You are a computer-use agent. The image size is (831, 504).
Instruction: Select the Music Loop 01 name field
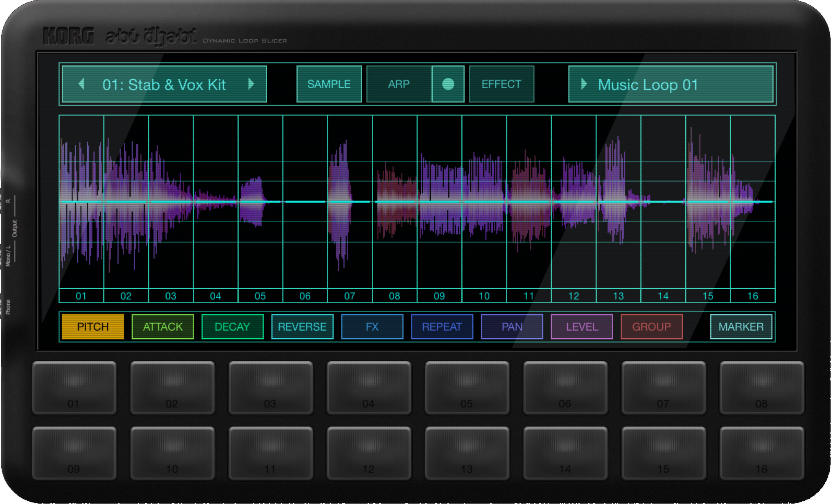point(671,84)
